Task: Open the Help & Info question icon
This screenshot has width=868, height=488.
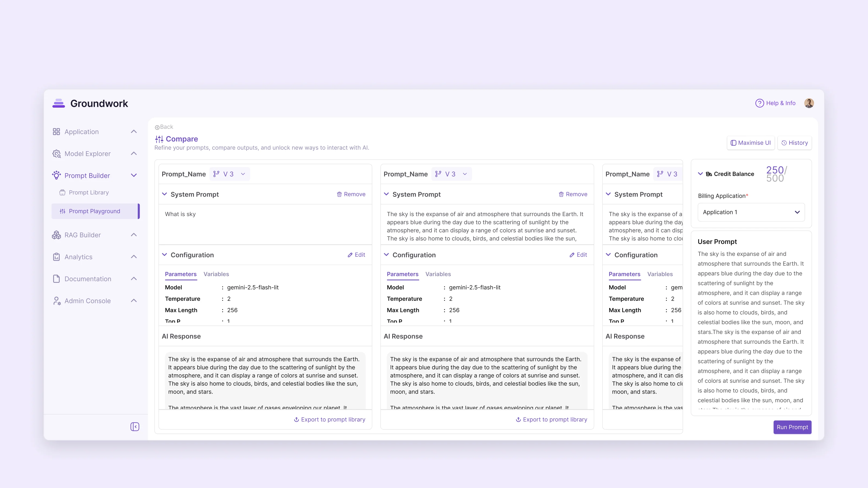Action: (x=759, y=103)
